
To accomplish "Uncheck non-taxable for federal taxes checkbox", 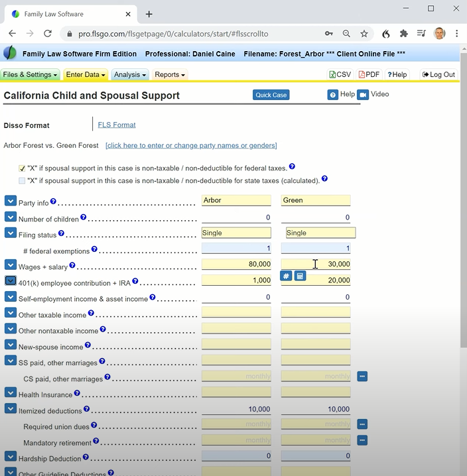I will click(22, 168).
